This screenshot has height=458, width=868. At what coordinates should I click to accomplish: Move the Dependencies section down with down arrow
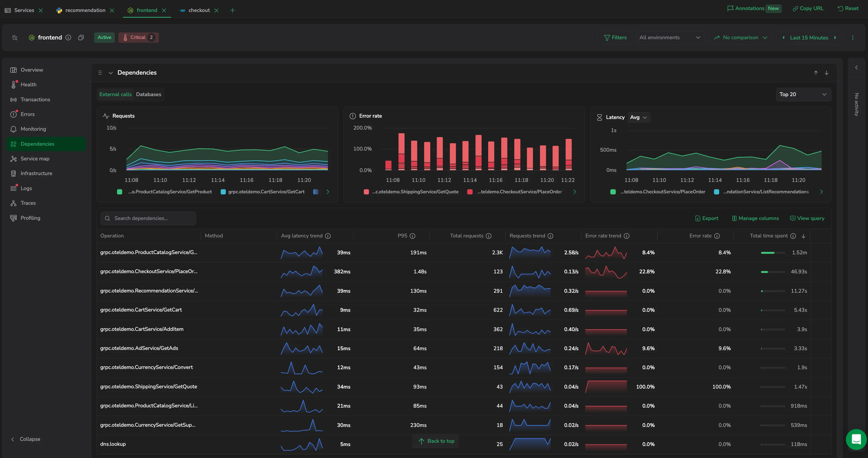827,73
